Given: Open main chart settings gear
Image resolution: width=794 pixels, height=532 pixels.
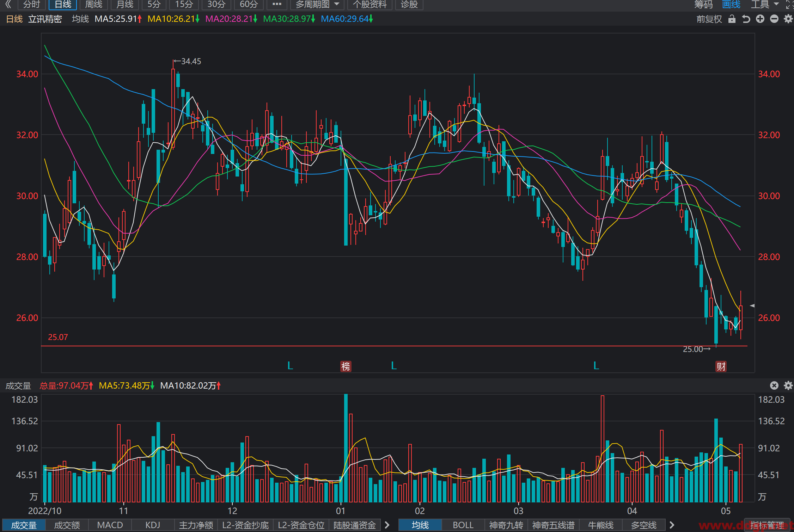Looking at the screenshot, I should coord(788,19).
